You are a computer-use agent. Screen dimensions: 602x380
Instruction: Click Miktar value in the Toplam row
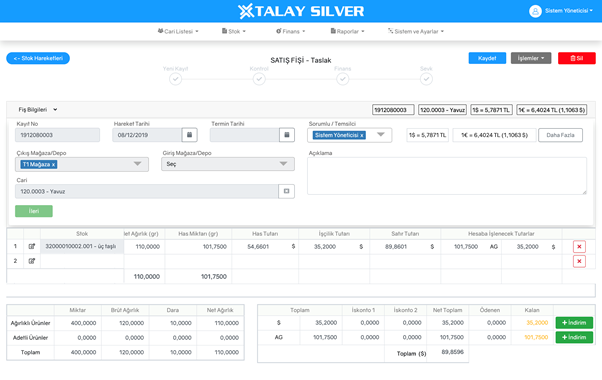coord(83,352)
